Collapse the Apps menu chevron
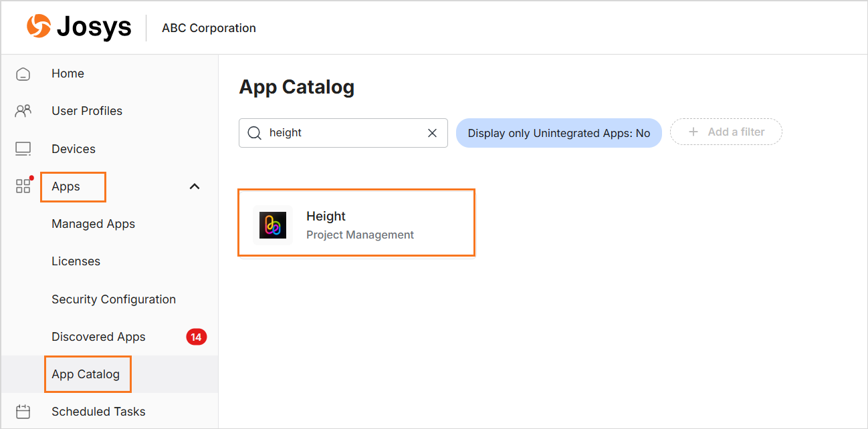 click(195, 186)
